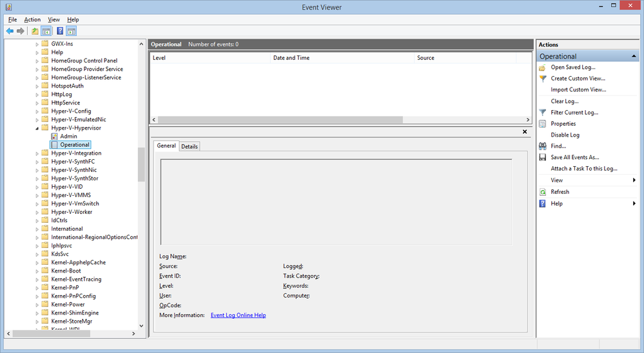Close the event preview pane

525,132
